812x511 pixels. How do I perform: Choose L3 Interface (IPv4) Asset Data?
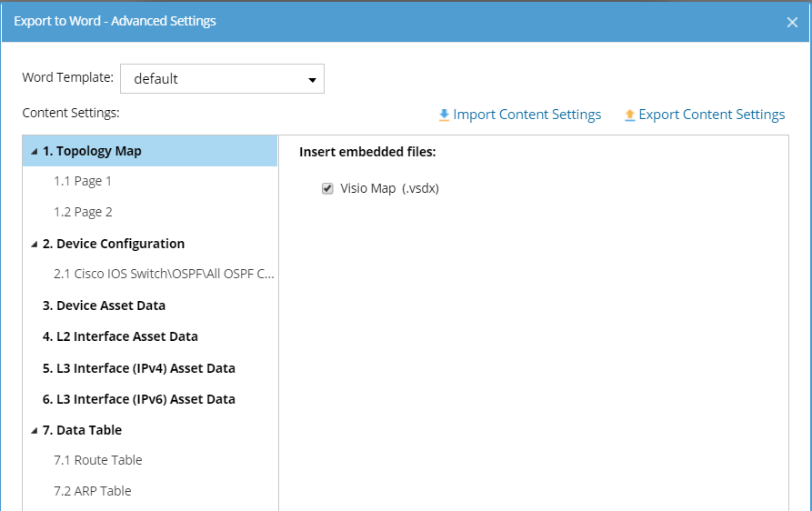(138, 368)
